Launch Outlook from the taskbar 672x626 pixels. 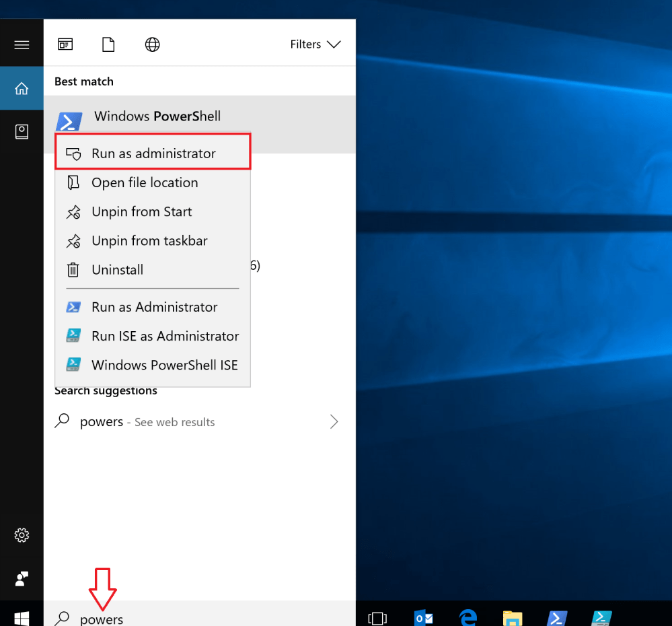point(423,617)
